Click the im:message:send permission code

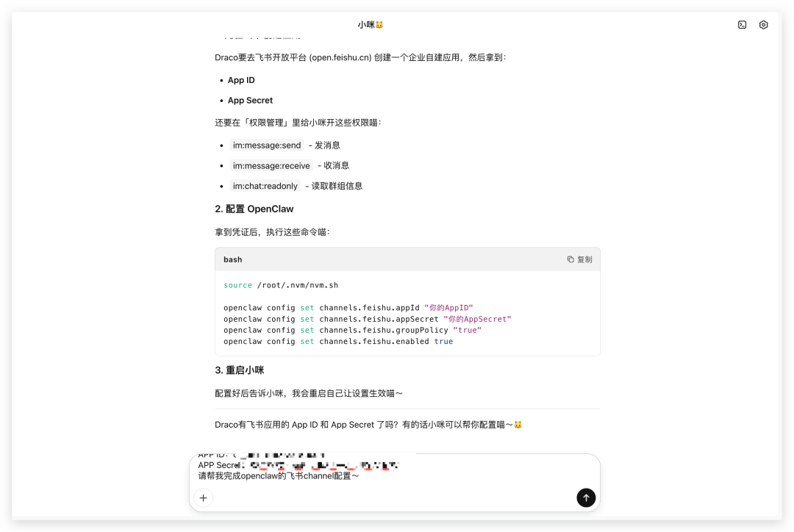[266, 145]
